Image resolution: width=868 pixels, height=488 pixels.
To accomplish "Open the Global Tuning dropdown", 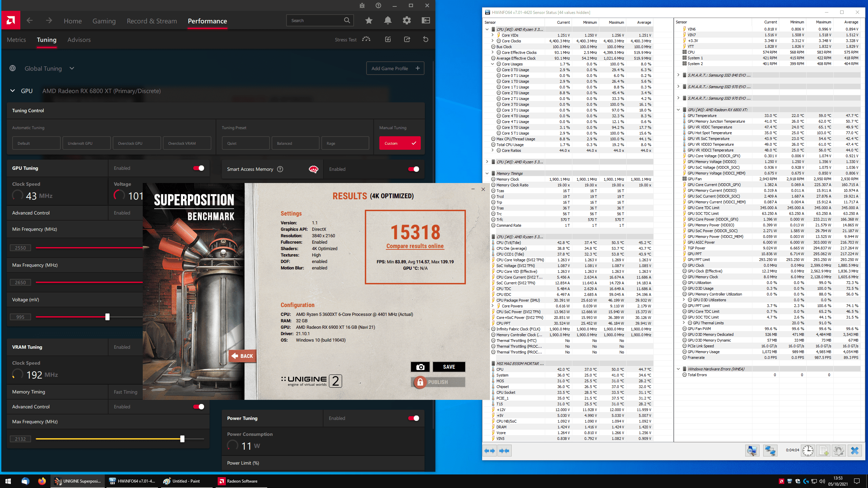I will (x=72, y=68).
